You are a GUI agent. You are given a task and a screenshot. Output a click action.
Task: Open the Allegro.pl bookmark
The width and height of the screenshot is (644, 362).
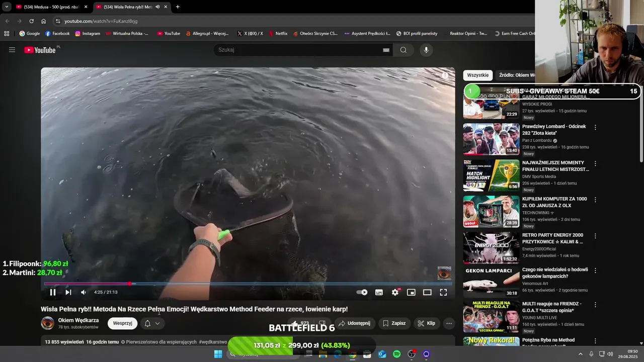pos(207,34)
